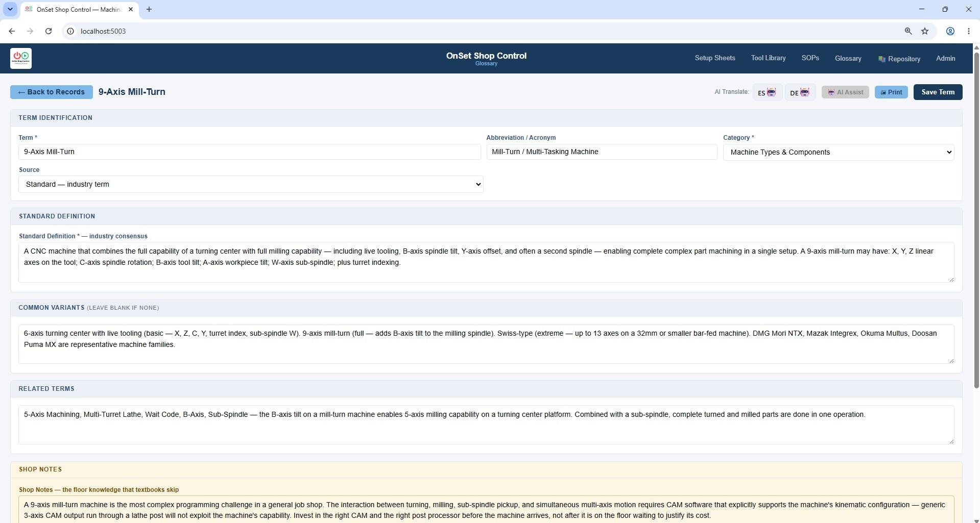
Task: Close the OnSet Shop Control tab
Action: click(131, 9)
